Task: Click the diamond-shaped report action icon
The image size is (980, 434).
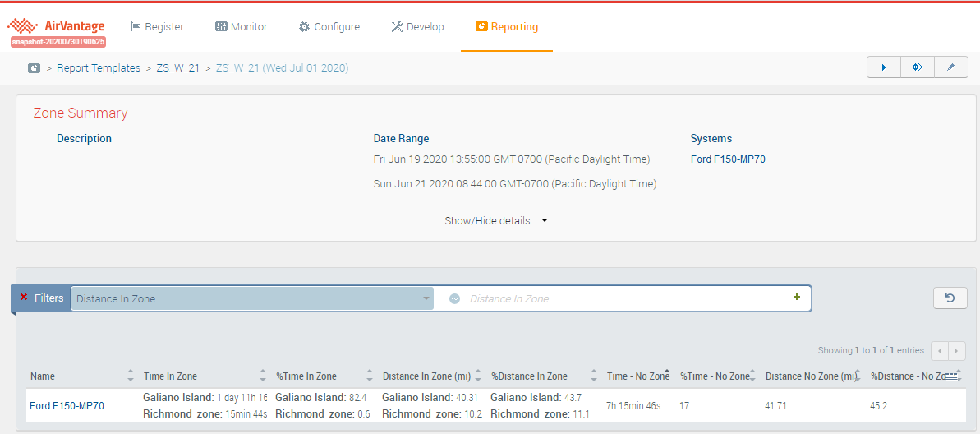Action: 917,67
